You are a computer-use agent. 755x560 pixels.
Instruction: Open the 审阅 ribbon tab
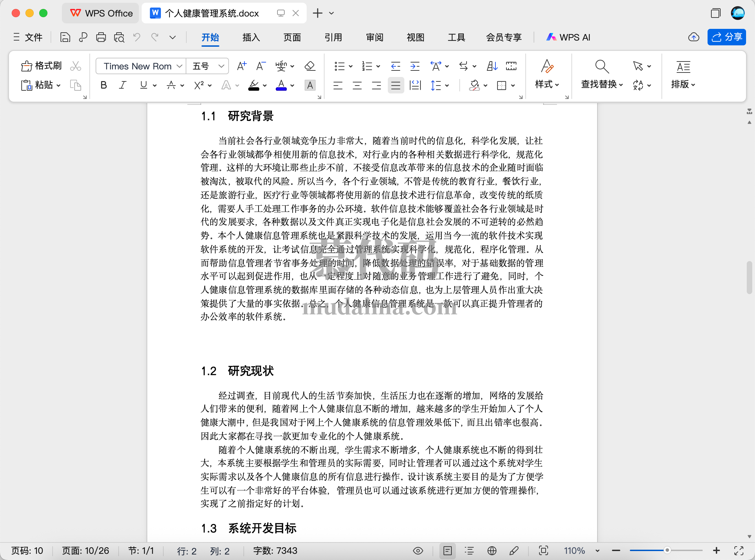(x=374, y=37)
